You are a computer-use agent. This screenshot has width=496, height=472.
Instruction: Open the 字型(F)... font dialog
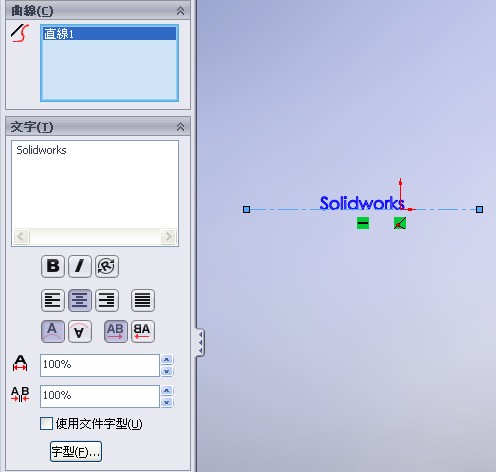(x=76, y=452)
